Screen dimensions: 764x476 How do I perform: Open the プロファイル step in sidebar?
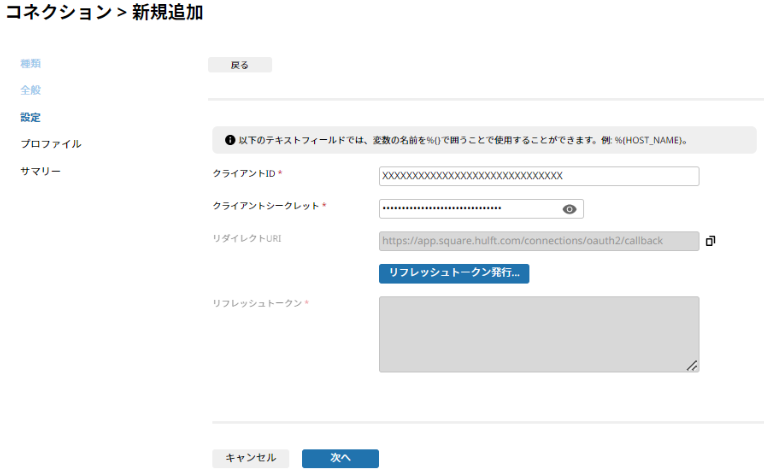point(51,144)
